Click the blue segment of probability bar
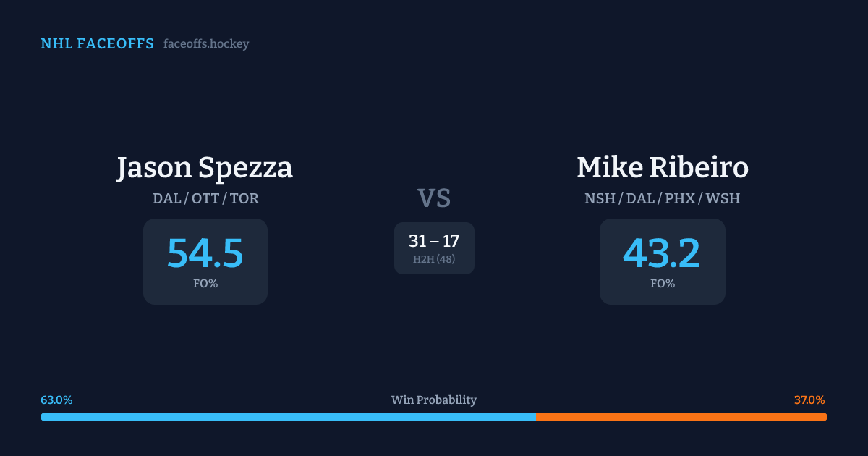The image size is (868, 456). pos(288,417)
